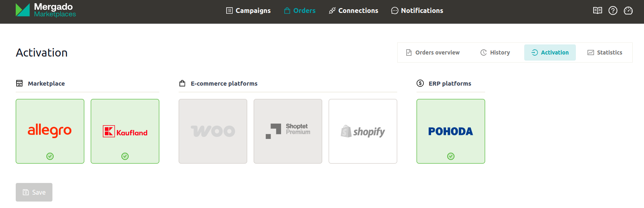The width and height of the screenshot is (644, 208).
Task: Switch to the Statistics tab
Action: [604, 53]
